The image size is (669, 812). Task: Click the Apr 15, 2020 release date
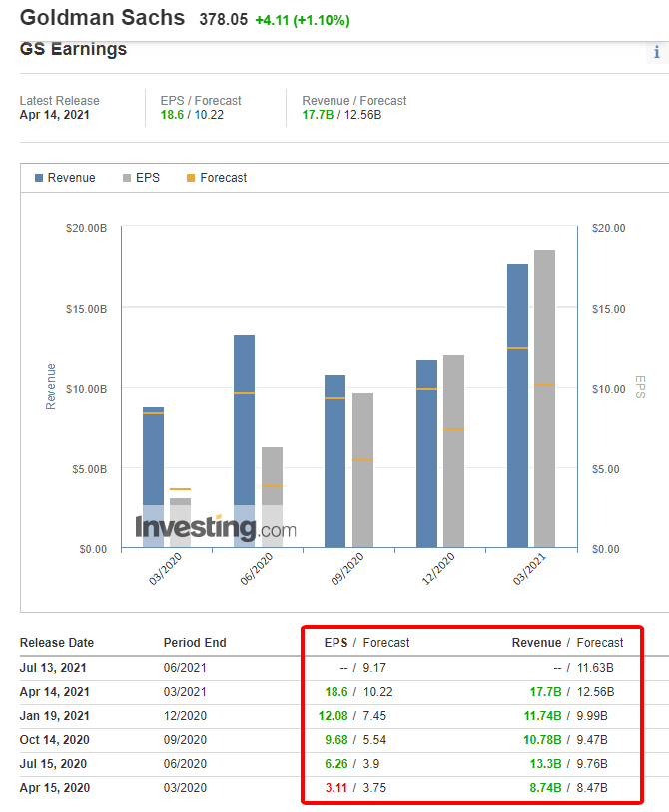point(54,788)
